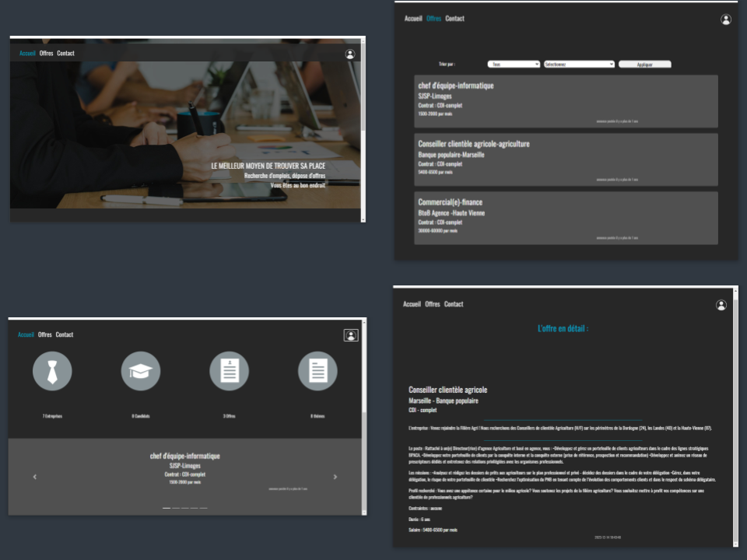Viewport: 747px width, 560px height.
Task: Open the Commercial(e)-finance job card
Action: point(566,217)
